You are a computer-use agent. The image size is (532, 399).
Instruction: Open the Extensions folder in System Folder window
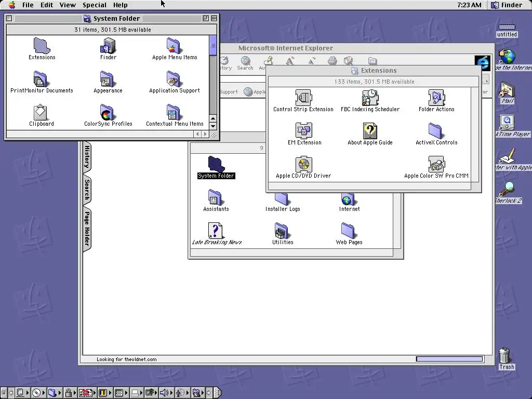(42, 46)
